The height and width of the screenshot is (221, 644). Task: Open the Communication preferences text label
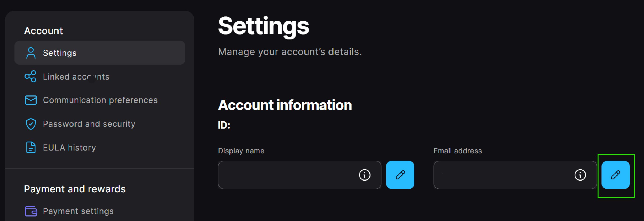click(x=100, y=100)
